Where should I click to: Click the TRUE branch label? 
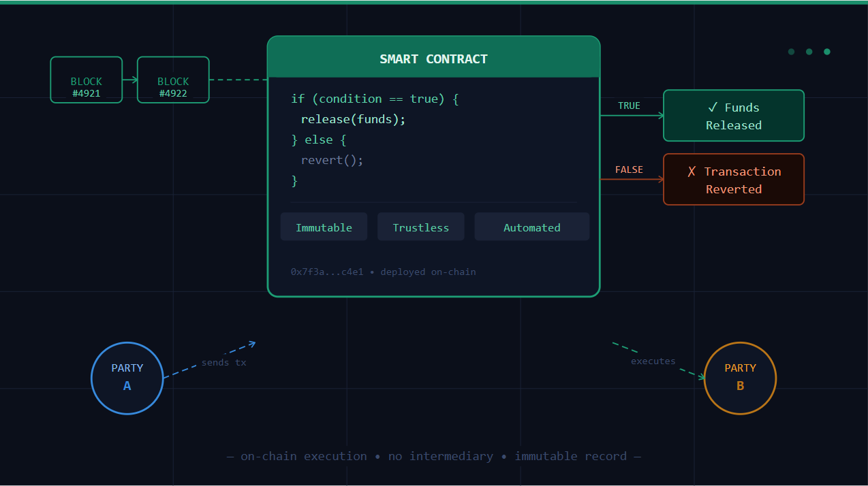pyautogui.click(x=629, y=106)
